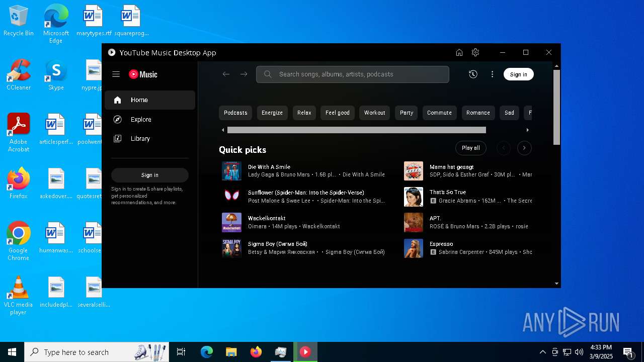Go forward with the right arrow
This screenshot has width=644, height=362.
pyautogui.click(x=244, y=74)
